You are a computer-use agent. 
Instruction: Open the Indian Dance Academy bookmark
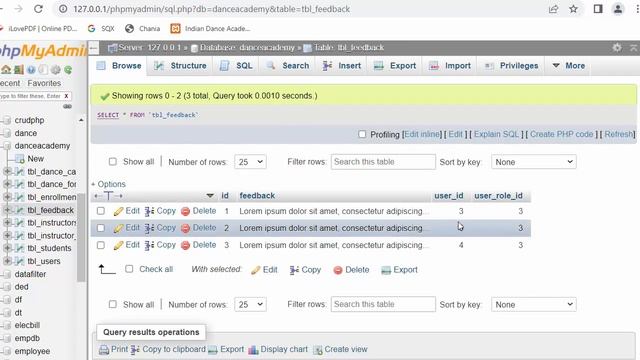pyautogui.click(x=210, y=29)
